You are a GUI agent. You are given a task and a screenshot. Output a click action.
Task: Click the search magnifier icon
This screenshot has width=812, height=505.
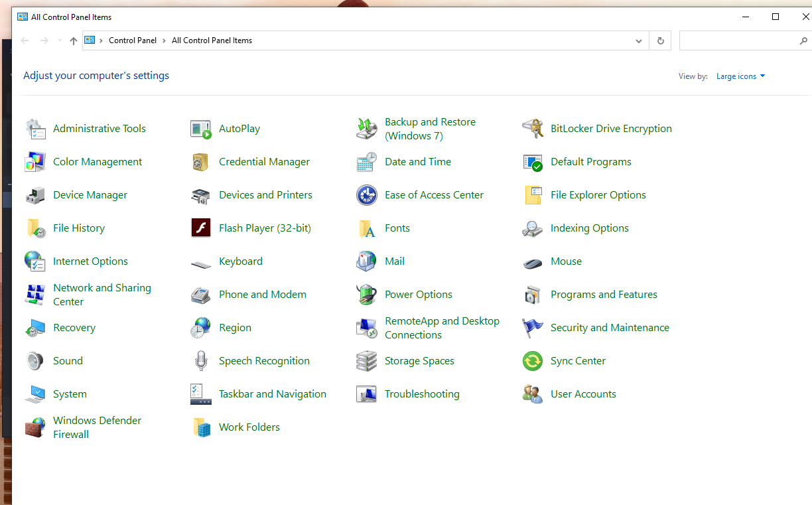pos(803,41)
